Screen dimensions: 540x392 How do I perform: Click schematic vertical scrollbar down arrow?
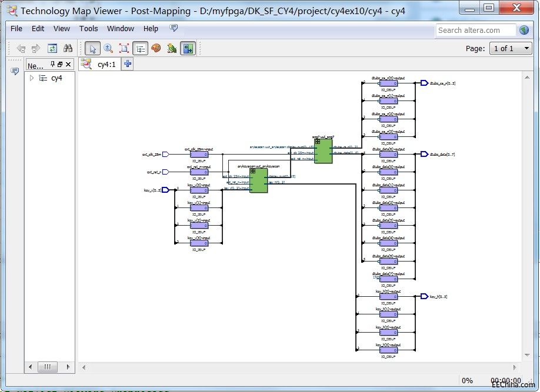point(527,355)
